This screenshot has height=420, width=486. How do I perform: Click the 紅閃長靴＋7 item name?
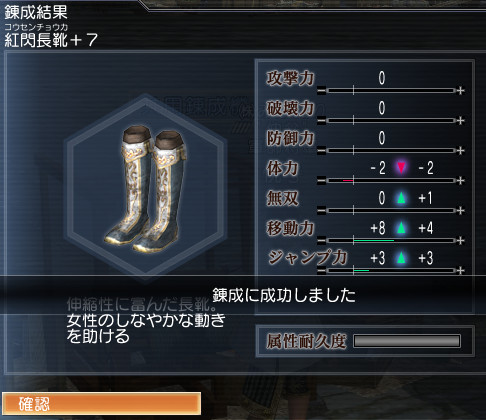51,40
